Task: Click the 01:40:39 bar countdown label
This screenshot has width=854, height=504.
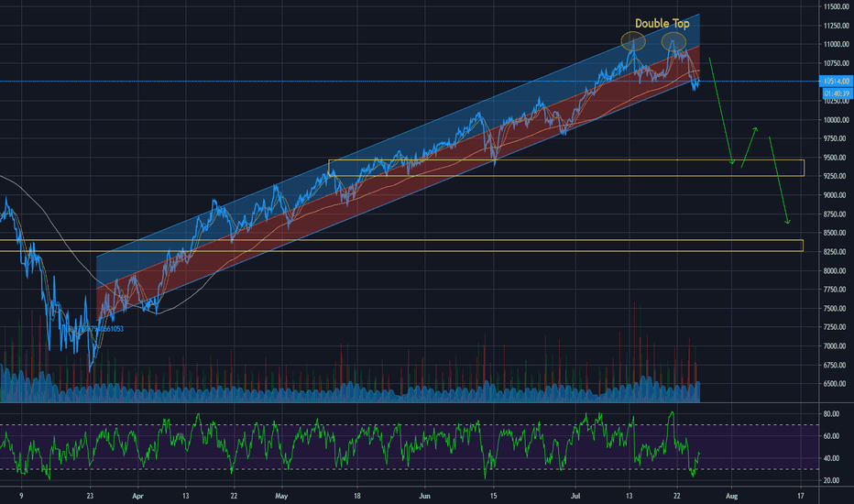Action: 838,93
